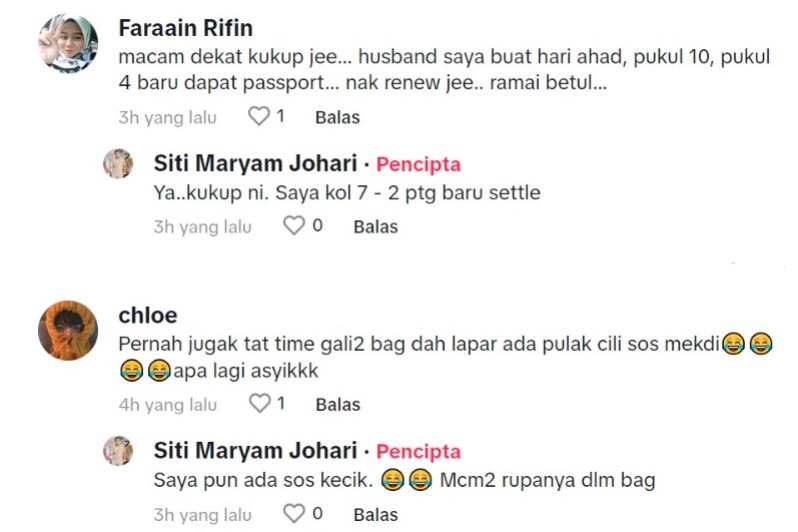798x532 pixels.
Task: Click the '4h yang lalu' timestamp
Action: [x=167, y=405]
